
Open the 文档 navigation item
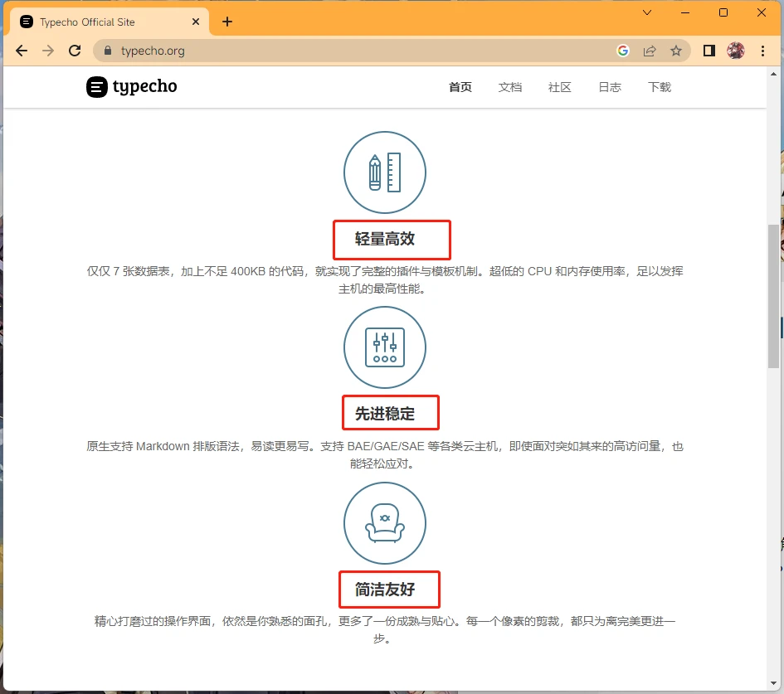(x=510, y=87)
